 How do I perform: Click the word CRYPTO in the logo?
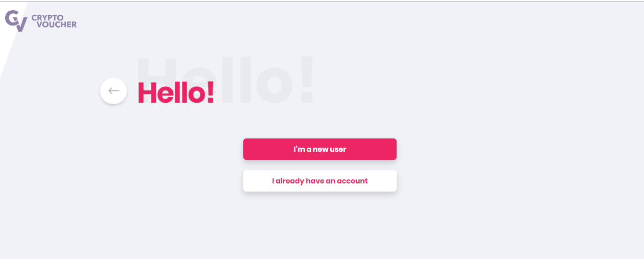click(48, 17)
